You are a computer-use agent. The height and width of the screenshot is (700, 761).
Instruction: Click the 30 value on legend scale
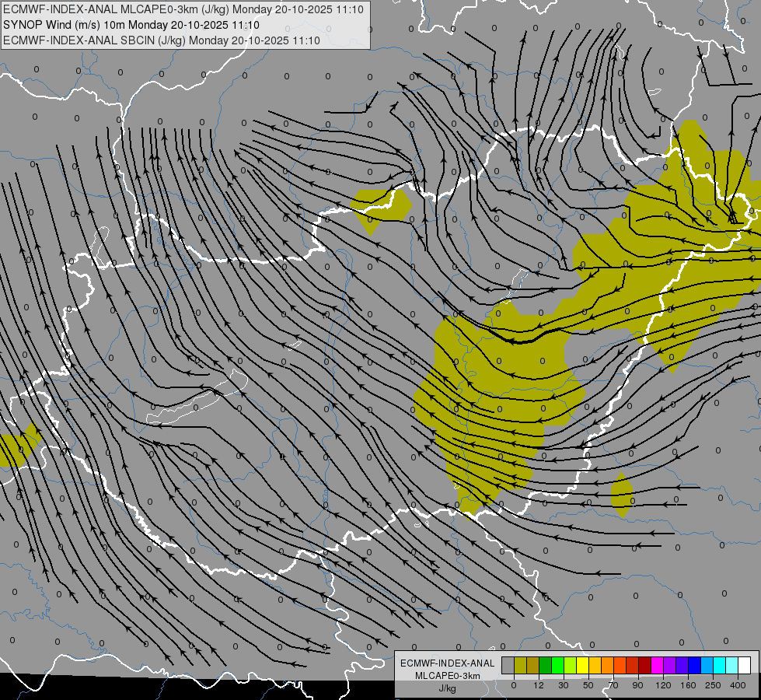563,685
